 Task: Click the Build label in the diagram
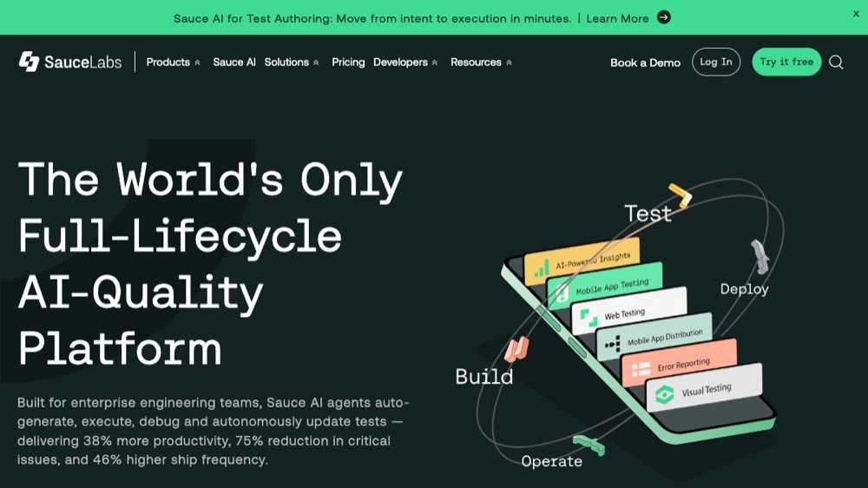(483, 377)
